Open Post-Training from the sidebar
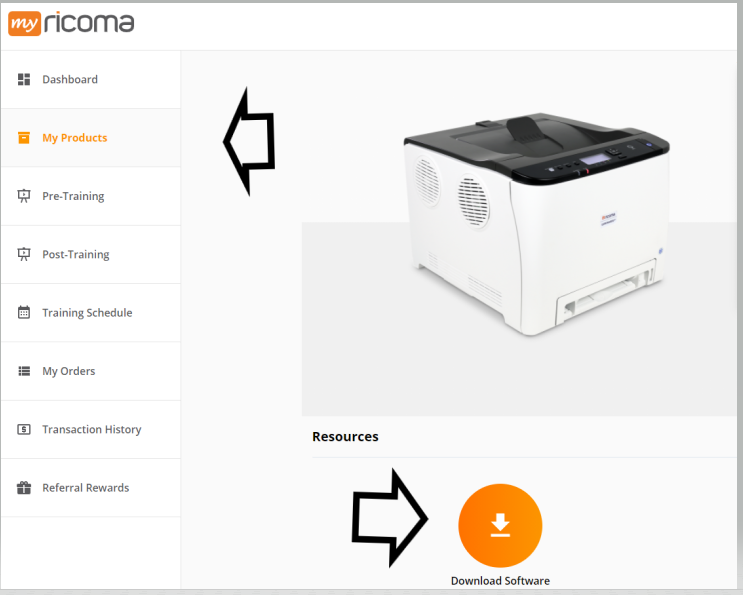Screen dimensions: 743x595 [x=91, y=254]
